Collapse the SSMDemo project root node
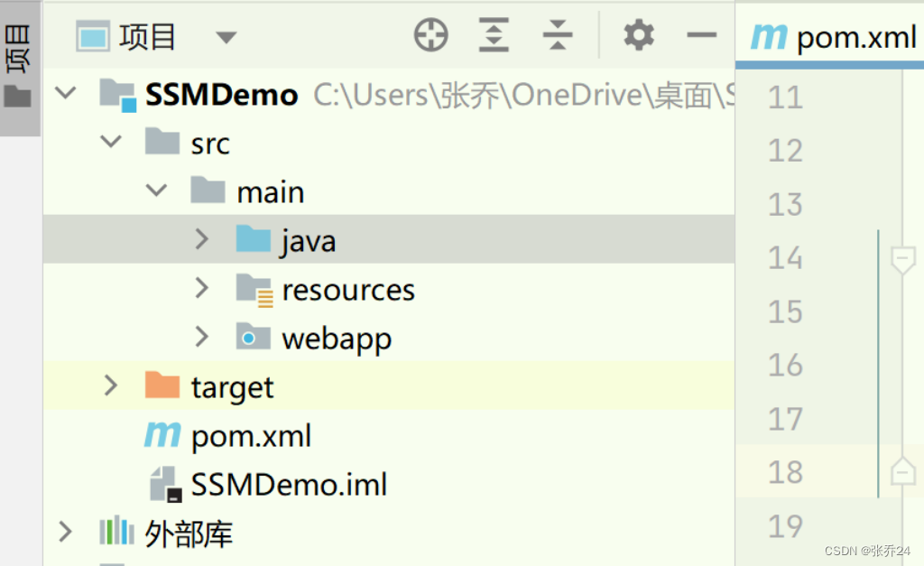Image resolution: width=924 pixels, height=566 pixels. click(x=64, y=93)
